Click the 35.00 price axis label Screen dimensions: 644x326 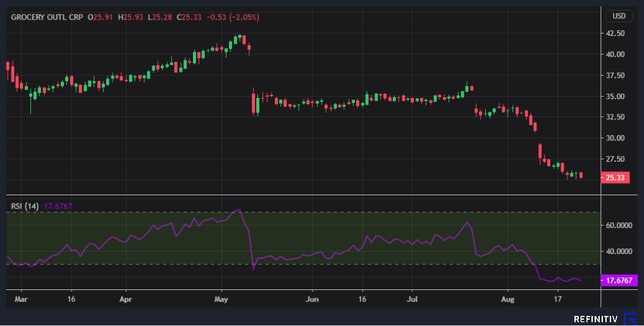point(616,97)
